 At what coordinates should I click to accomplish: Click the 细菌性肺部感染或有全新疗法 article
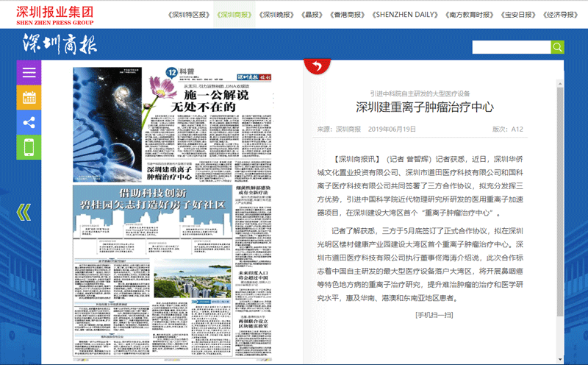(x=253, y=190)
